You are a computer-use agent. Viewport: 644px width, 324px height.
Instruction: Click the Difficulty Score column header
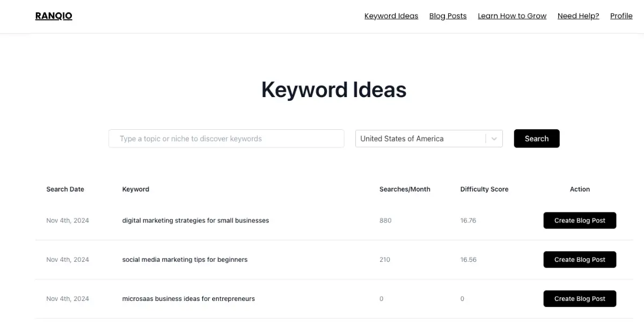[484, 189]
